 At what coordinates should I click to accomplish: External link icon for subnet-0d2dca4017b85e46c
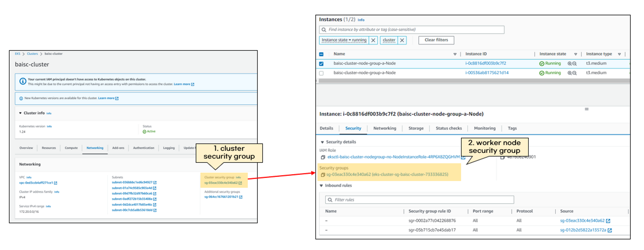coord(155,205)
